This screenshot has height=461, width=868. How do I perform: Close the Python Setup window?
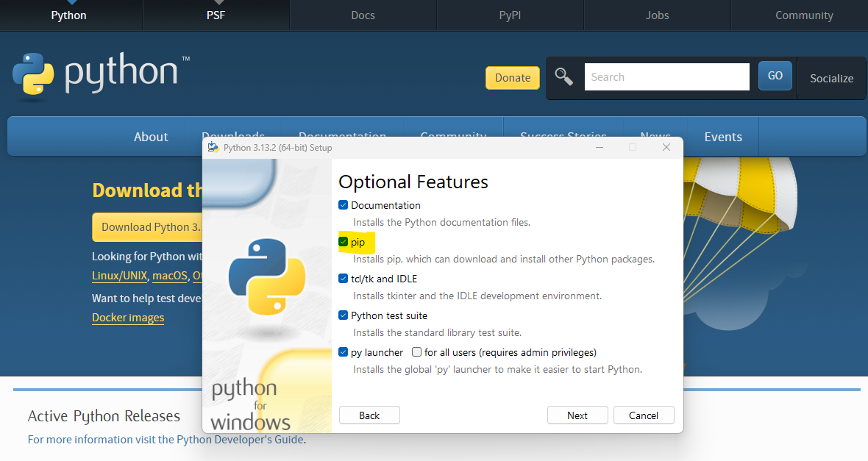point(666,147)
